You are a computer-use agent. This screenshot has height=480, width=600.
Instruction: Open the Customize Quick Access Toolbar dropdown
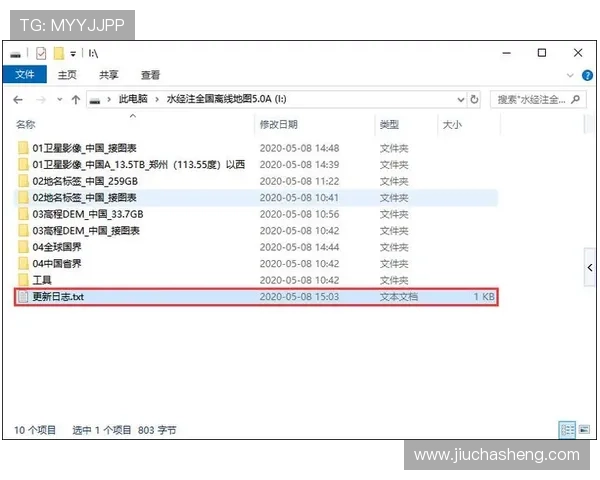point(73,54)
